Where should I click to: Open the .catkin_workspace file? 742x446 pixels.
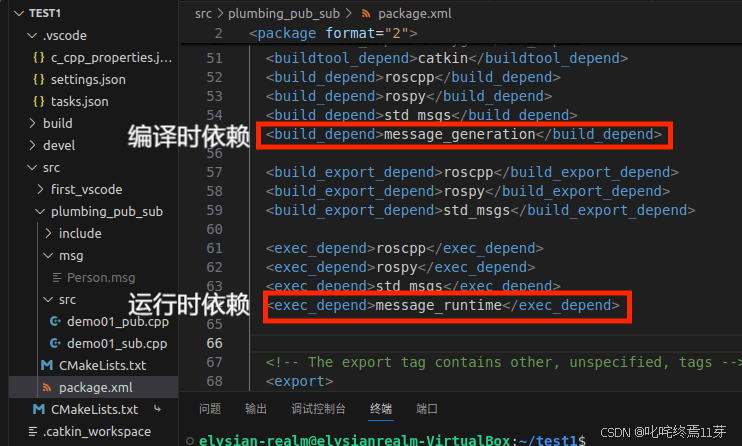click(97, 431)
